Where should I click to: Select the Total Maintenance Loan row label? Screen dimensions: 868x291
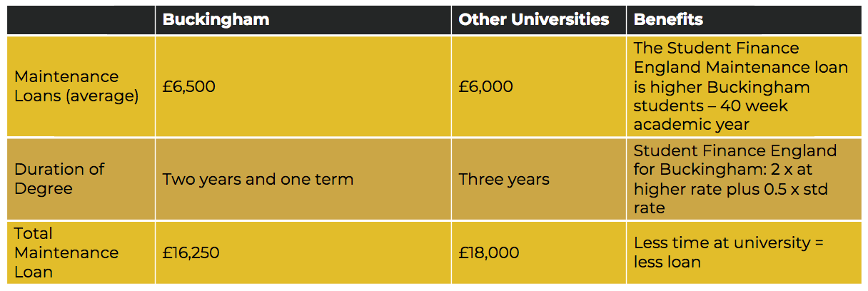pyautogui.click(x=66, y=252)
